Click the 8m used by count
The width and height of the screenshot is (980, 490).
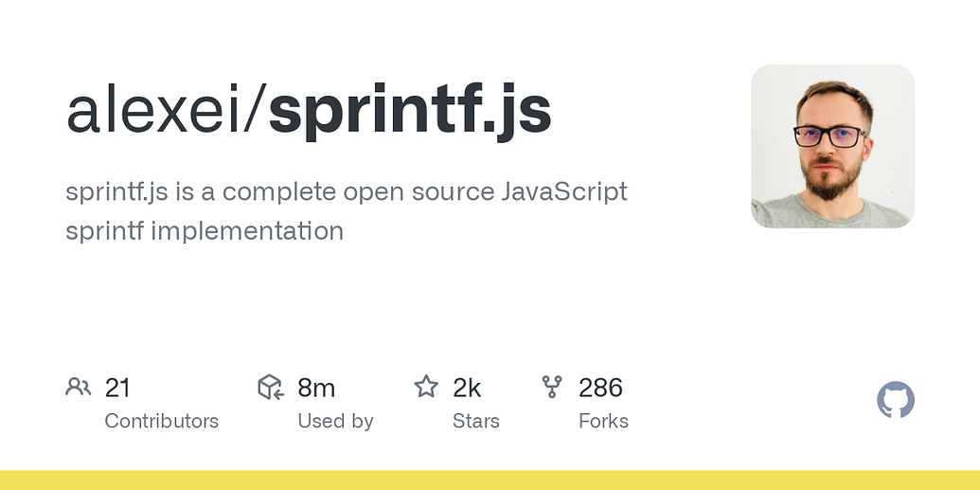316,388
